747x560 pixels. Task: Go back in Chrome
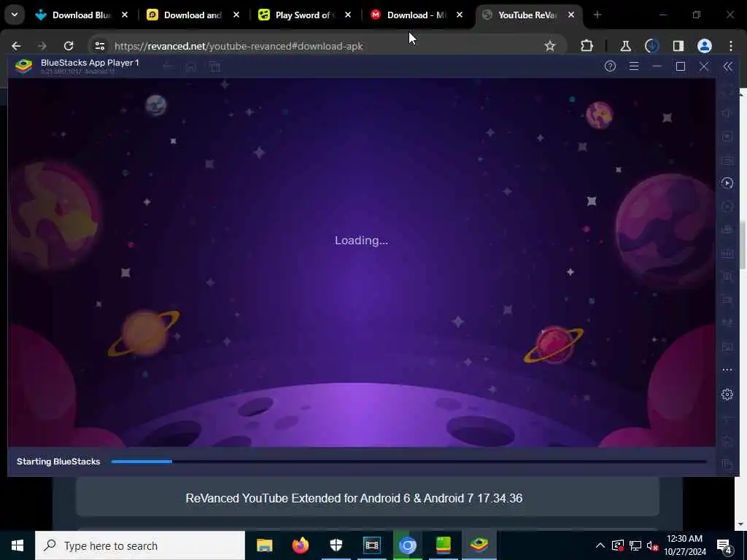click(16, 46)
